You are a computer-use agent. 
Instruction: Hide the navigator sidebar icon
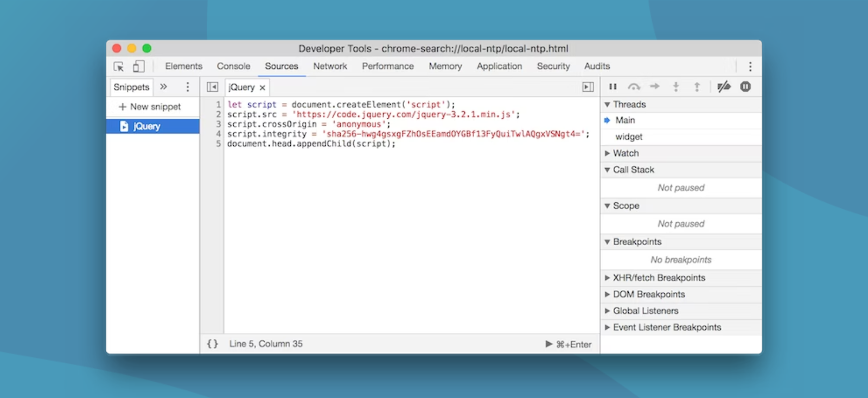coord(212,87)
